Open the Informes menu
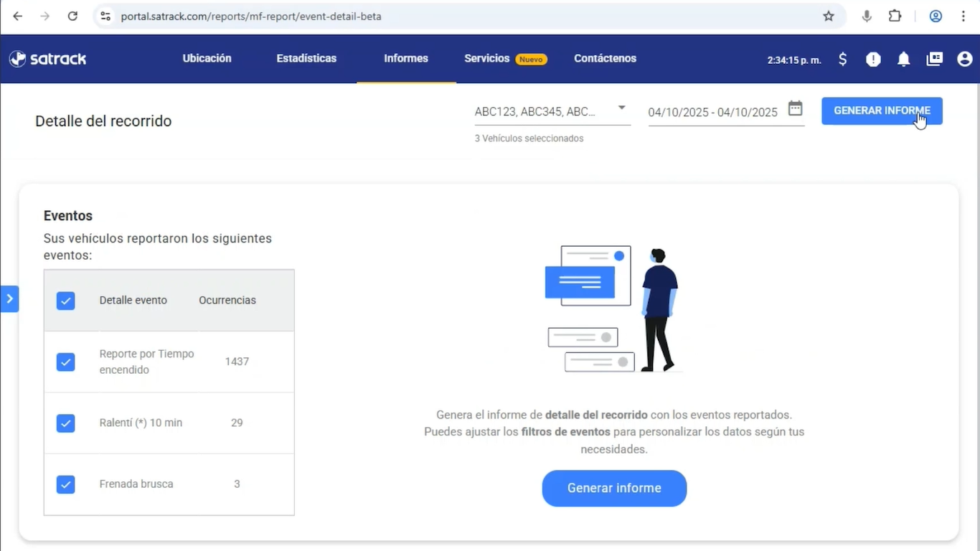 406,59
